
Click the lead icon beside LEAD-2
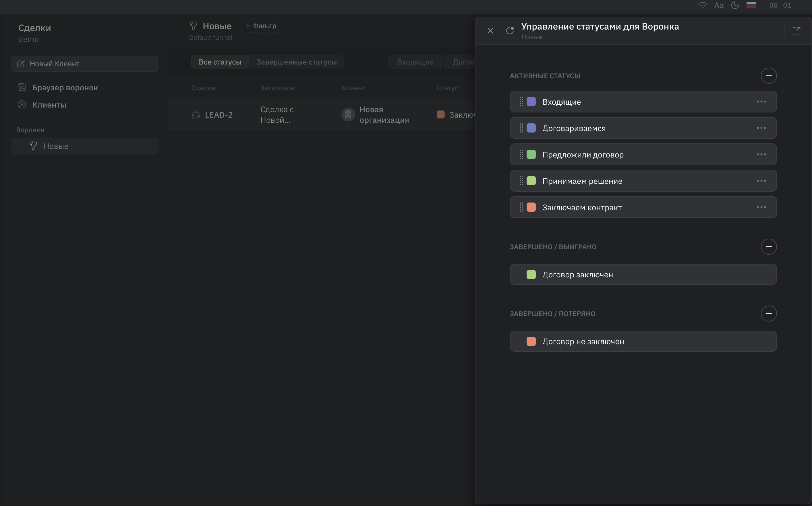196,115
